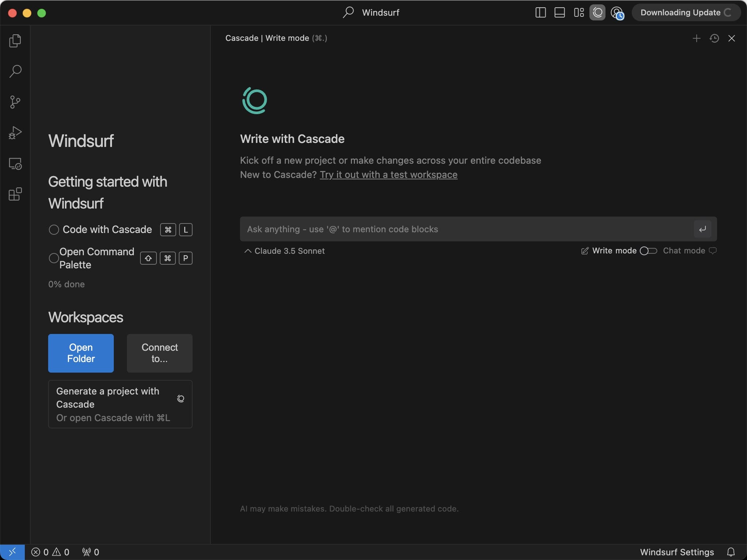Start a new Cascade conversation with plus icon
747x560 pixels.
(696, 38)
